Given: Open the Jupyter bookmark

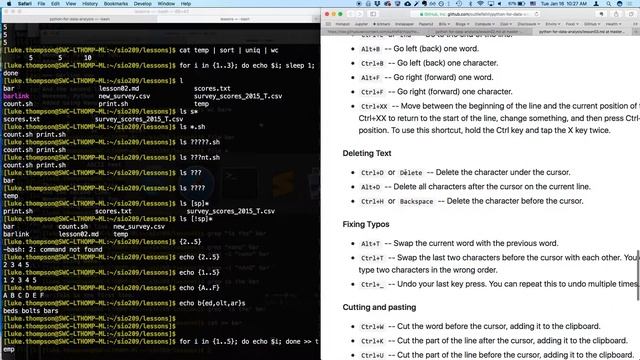Looking at the screenshot, I should (361, 24).
